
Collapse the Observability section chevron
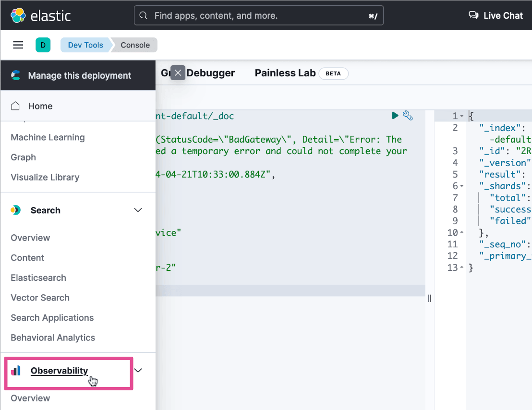[x=138, y=370]
